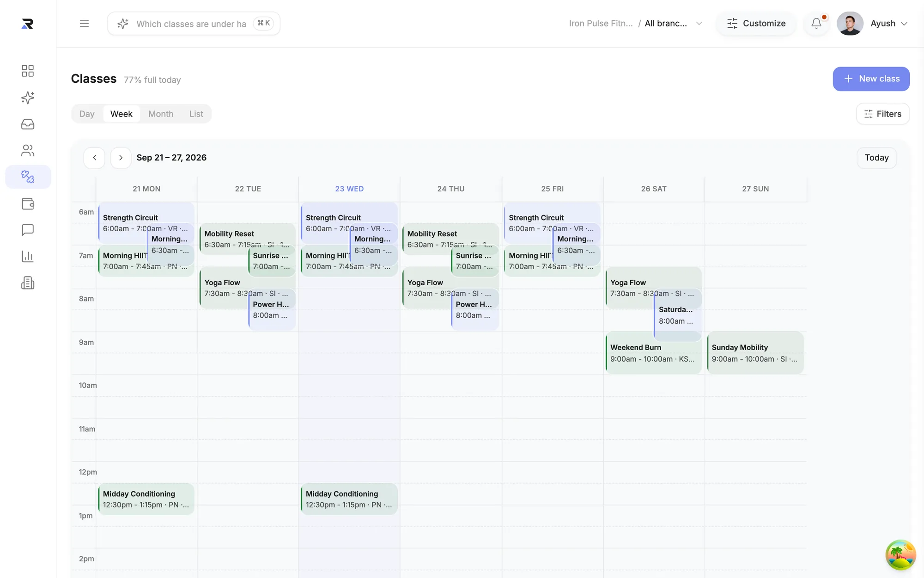Screen dimensions: 924x578
Task: Switch to Month view tab
Action: (x=161, y=114)
